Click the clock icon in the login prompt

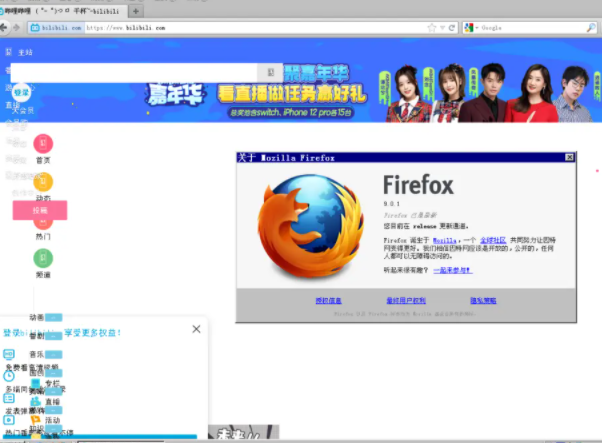tap(9, 376)
